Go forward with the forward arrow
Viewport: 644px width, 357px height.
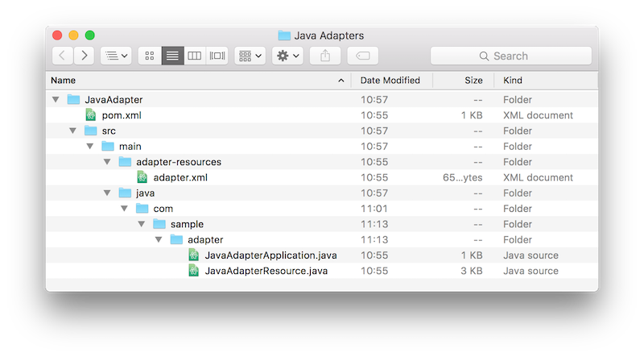[x=84, y=56]
